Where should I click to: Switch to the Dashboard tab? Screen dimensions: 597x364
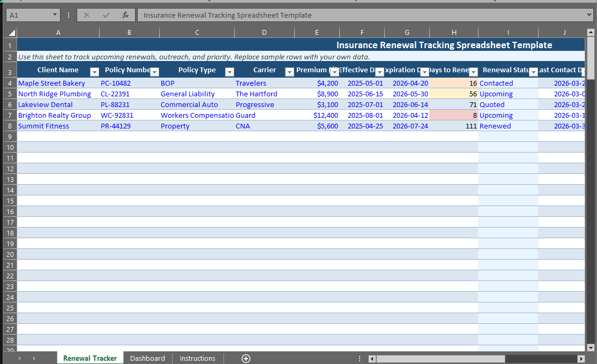147,358
